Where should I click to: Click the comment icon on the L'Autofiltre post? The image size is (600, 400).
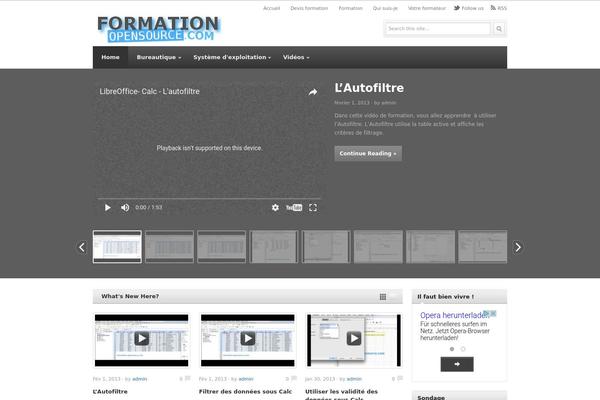[188, 379]
